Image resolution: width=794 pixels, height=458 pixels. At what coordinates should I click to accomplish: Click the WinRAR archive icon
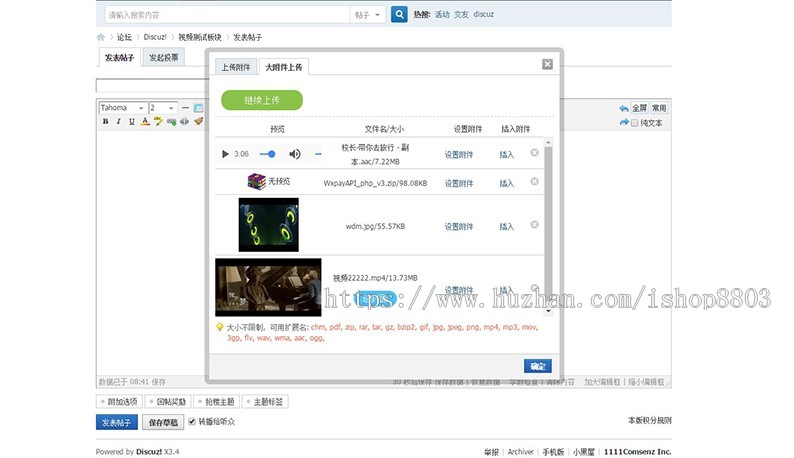257,181
